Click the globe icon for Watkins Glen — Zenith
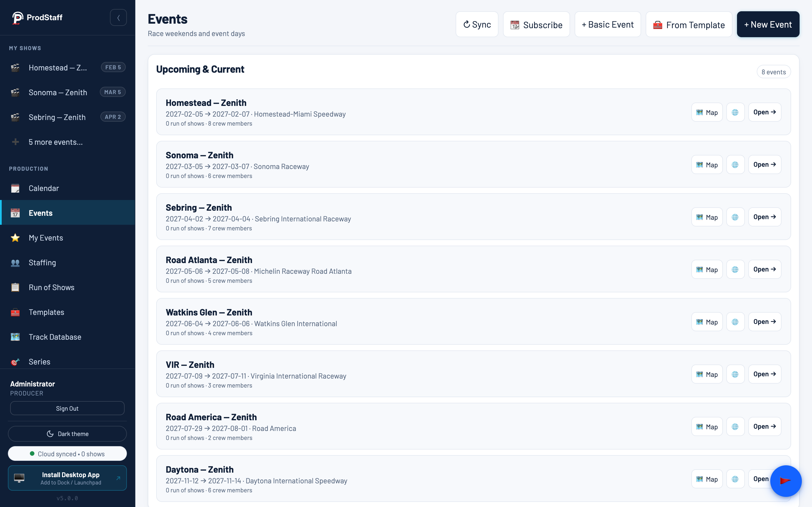Viewport: 812px width, 507px height. click(x=735, y=322)
